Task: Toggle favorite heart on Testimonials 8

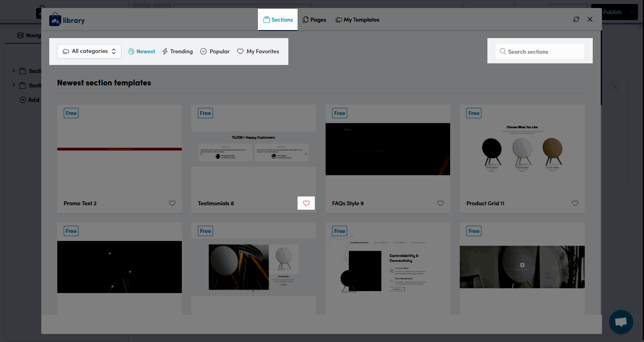Action: click(306, 203)
